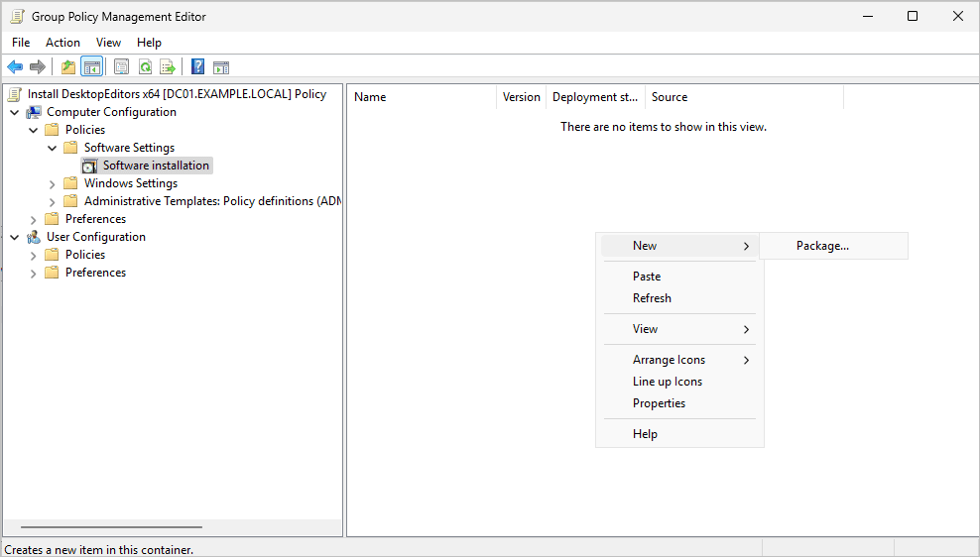Toggle Show/Hide Console Tree toolbar icon
Image resolution: width=980 pixels, height=557 pixels.
pyautogui.click(x=92, y=66)
